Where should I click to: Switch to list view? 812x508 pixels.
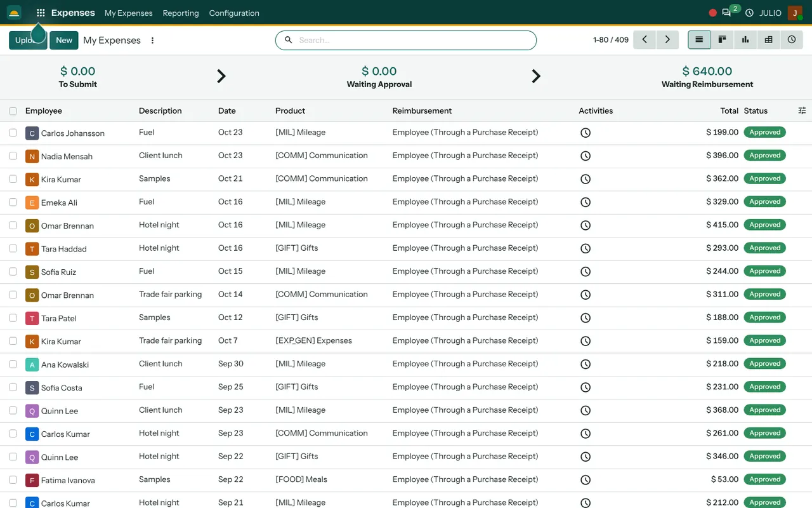(x=699, y=39)
